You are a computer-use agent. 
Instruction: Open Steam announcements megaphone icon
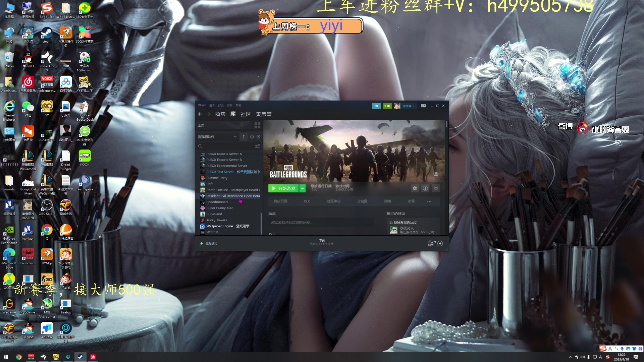pyautogui.click(x=376, y=106)
